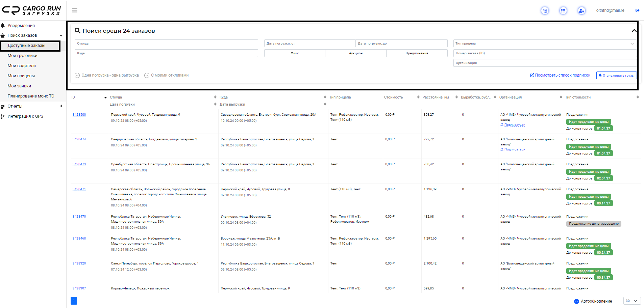Open Планирование моих ТС

31,96
